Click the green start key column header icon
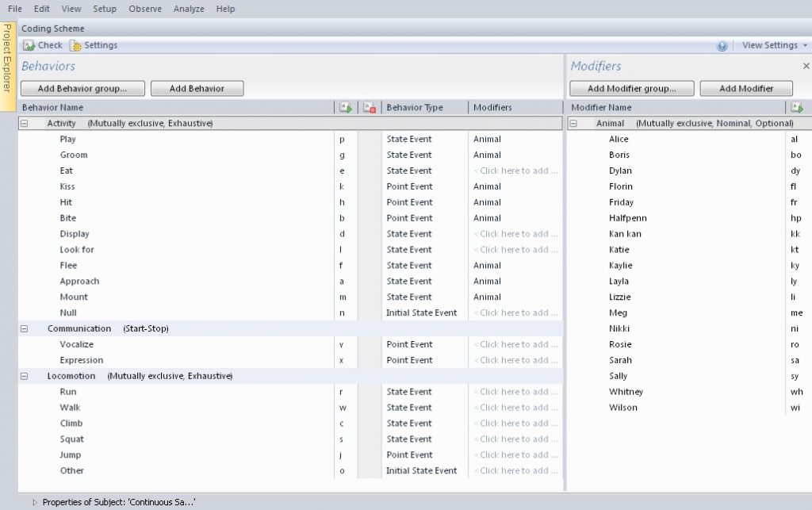The height and width of the screenshot is (510, 812). 345,107
